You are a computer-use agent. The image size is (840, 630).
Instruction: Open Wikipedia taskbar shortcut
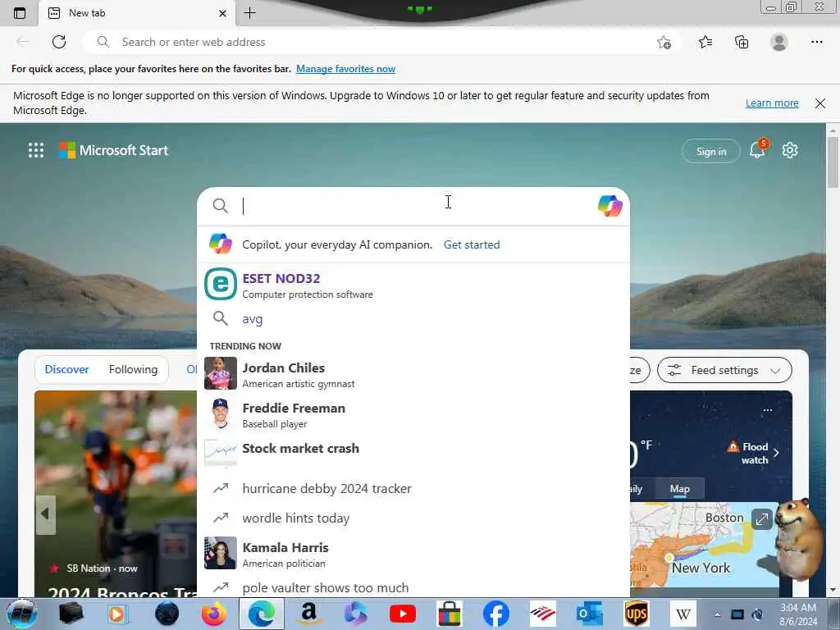(x=683, y=614)
